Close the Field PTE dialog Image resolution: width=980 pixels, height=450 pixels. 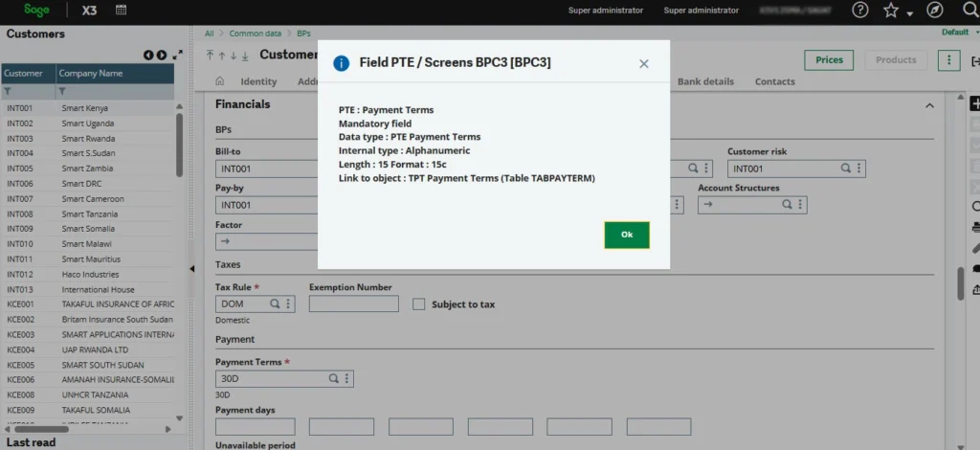(x=644, y=64)
